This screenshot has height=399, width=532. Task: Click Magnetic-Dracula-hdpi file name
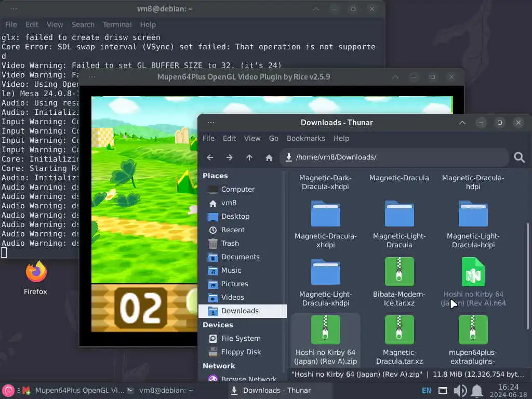pyautogui.click(x=473, y=182)
